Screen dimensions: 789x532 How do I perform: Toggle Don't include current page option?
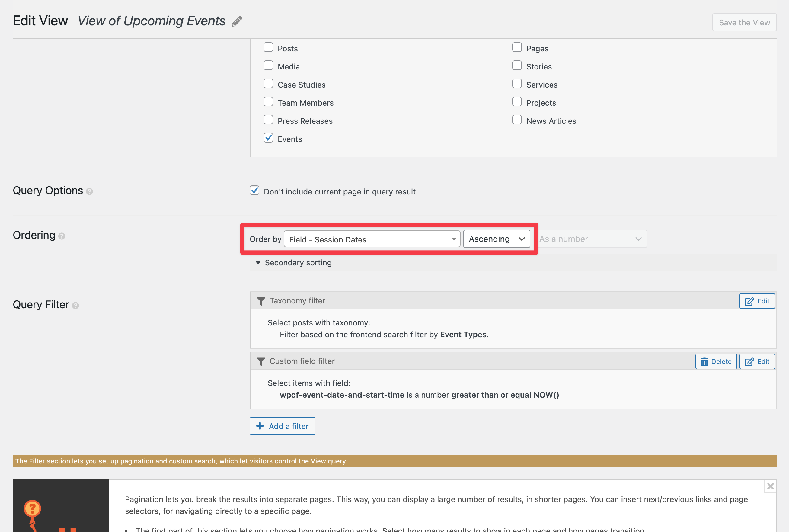pos(254,191)
